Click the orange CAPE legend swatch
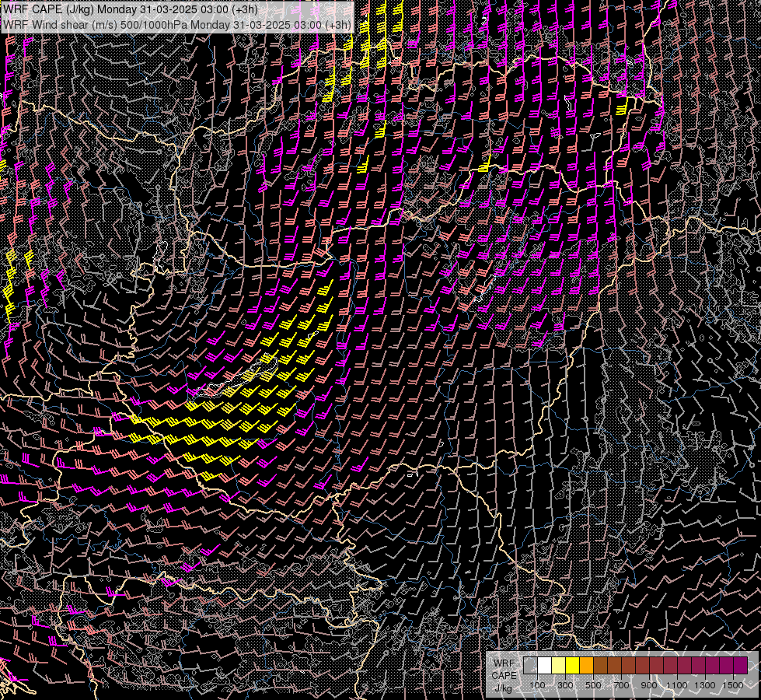The width and height of the screenshot is (761, 700). tap(586, 666)
